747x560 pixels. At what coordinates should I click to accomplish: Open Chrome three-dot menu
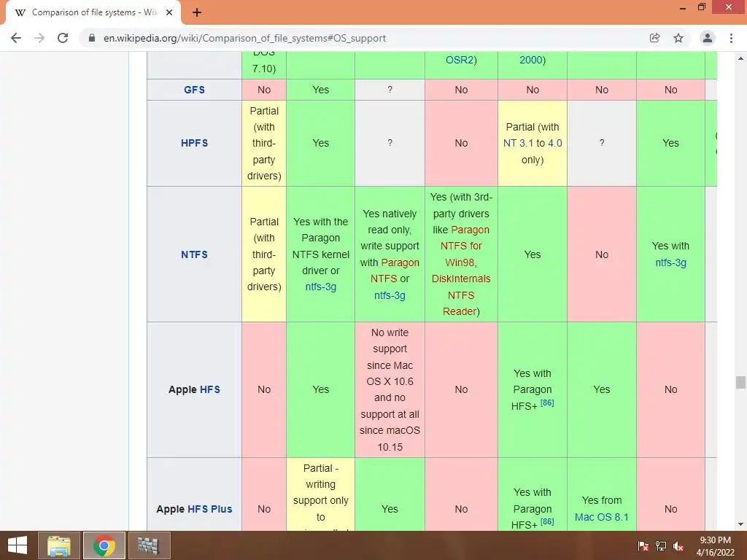731,38
